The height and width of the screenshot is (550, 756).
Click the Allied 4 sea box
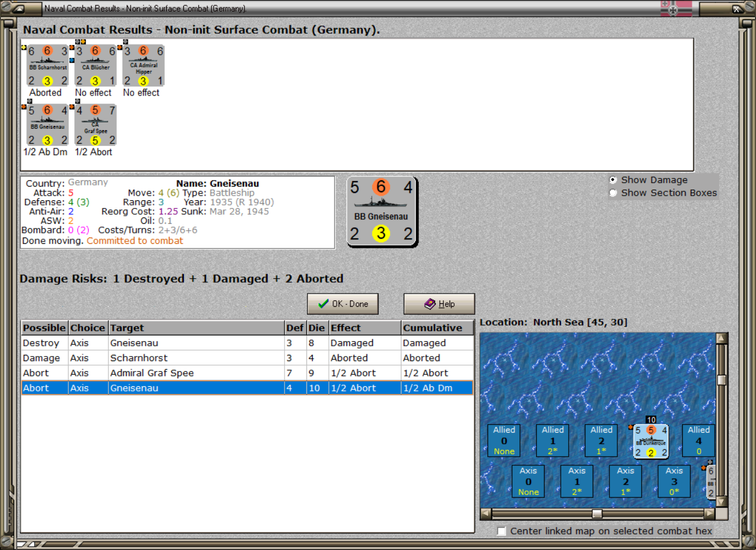(x=699, y=440)
